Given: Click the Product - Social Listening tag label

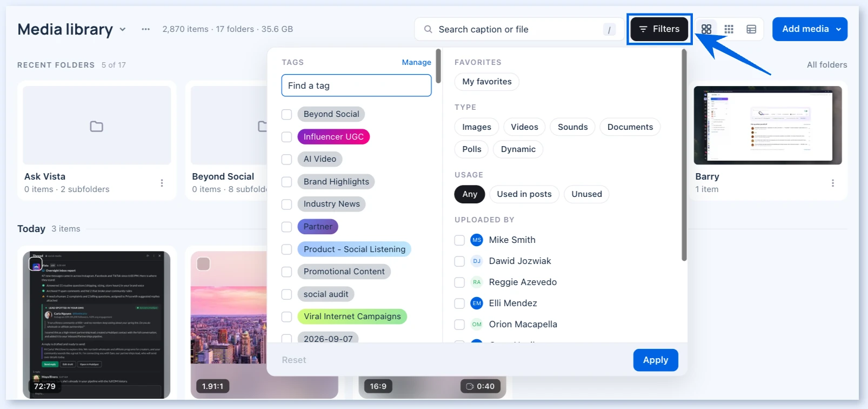Looking at the screenshot, I should (x=355, y=249).
